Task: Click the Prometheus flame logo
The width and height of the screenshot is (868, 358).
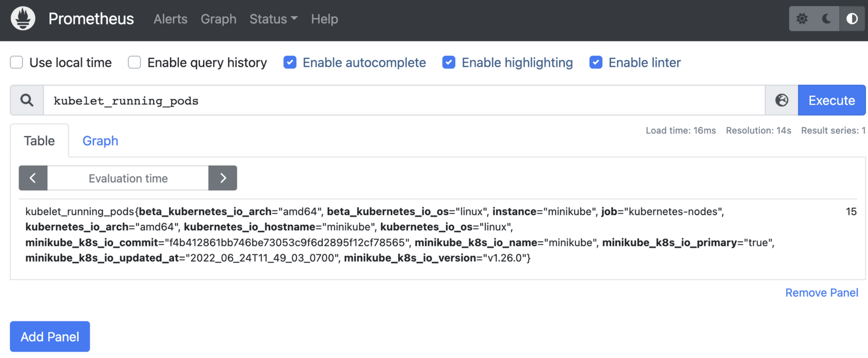Action: pyautogui.click(x=23, y=18)
